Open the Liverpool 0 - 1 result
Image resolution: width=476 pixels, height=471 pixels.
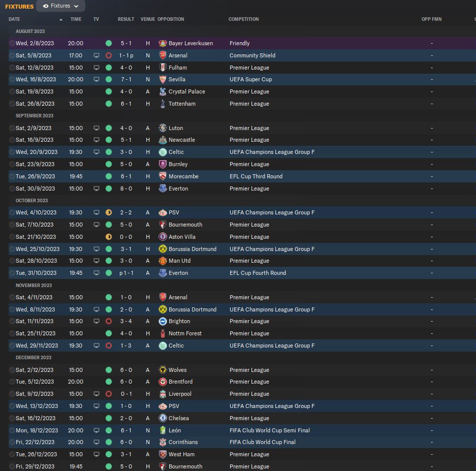[126, 394]
